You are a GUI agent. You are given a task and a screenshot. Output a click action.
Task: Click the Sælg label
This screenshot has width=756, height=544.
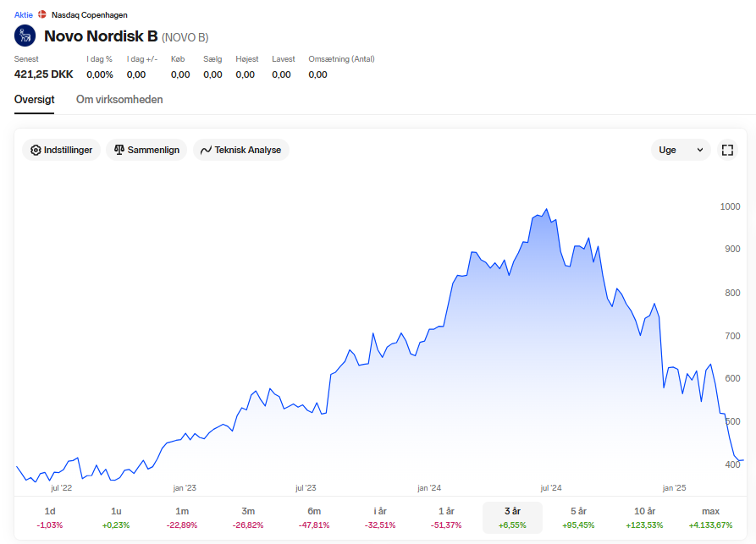pos(212,58)
